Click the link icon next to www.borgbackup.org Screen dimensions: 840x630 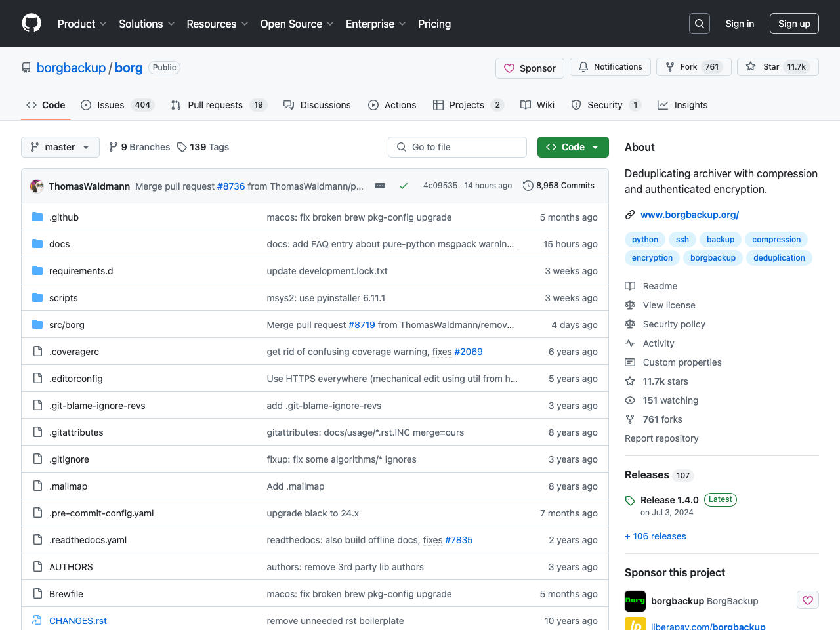(x=630, y=215)
